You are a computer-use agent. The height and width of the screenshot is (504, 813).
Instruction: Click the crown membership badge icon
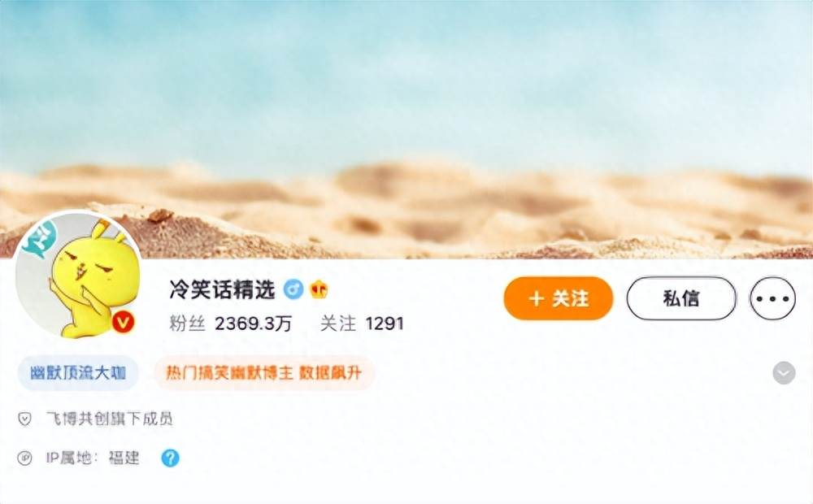click(319, 289)
